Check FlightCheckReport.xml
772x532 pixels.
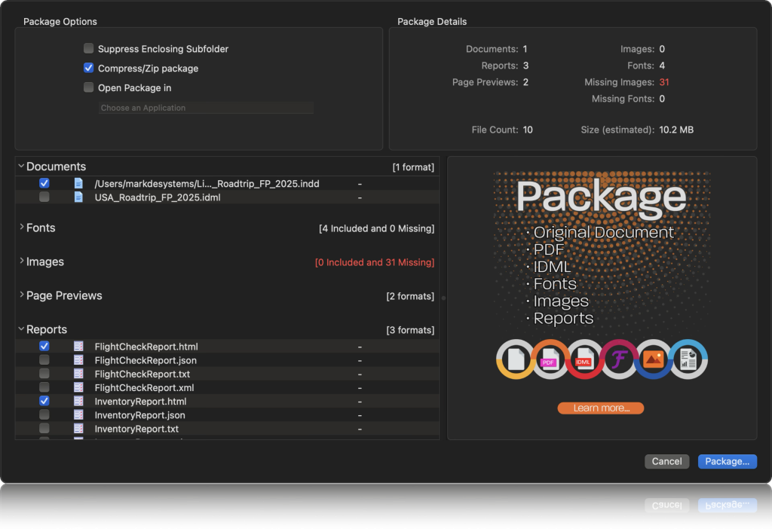pos(44,387)
